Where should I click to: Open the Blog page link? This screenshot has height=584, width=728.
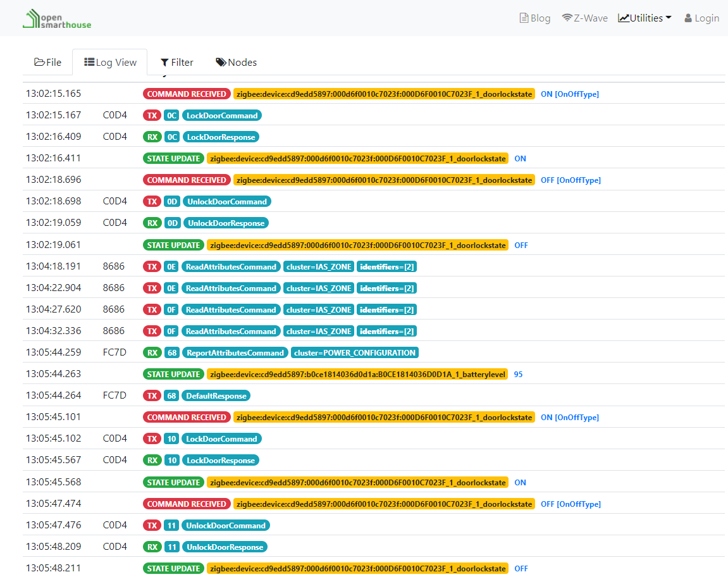click(x=535, y=18)
